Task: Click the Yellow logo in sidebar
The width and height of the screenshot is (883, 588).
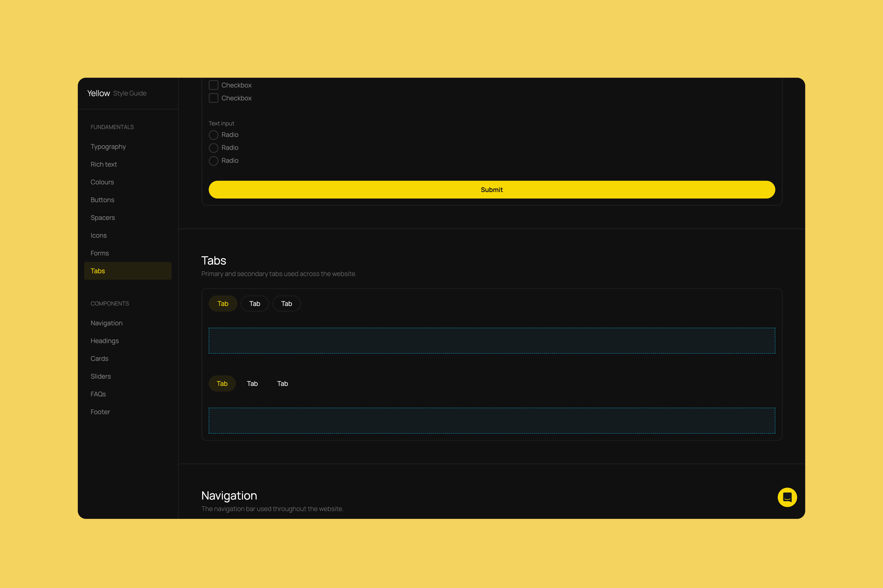Action: click(98, 93)
